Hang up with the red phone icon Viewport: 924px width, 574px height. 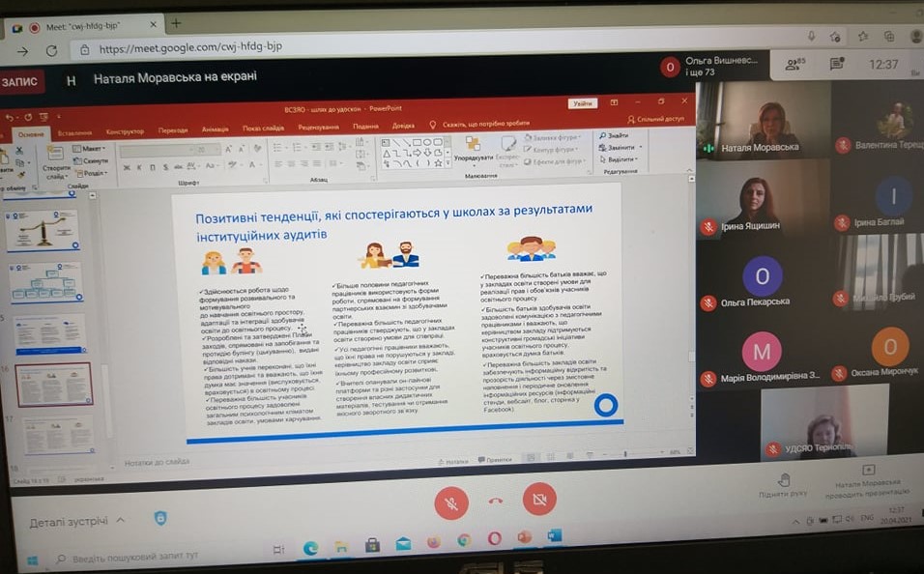click(x=496, y=501)
